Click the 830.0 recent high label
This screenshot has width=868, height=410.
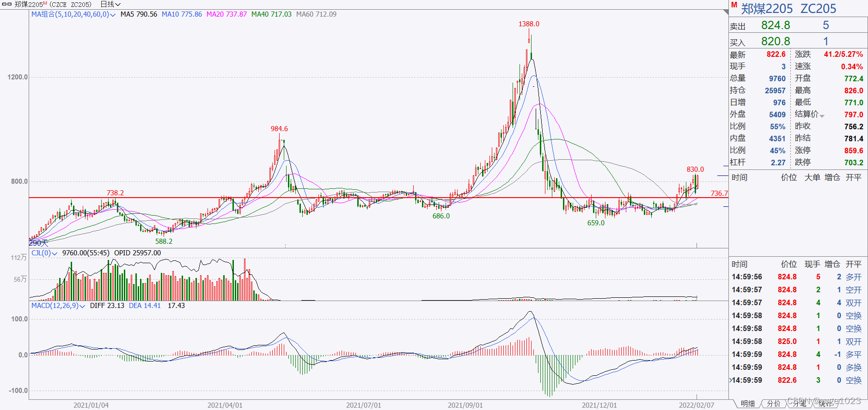click(x=695, y=169)
